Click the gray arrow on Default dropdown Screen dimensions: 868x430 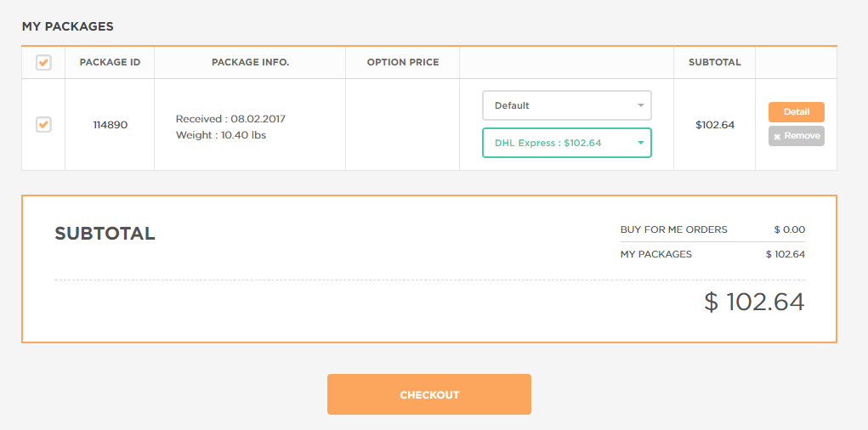coord(640,105)
